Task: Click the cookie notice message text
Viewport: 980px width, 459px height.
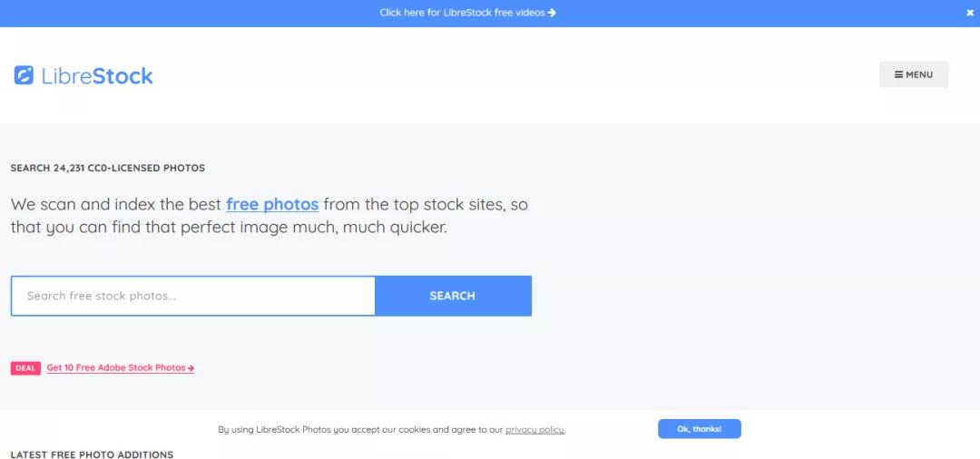Action: point(391,430)
